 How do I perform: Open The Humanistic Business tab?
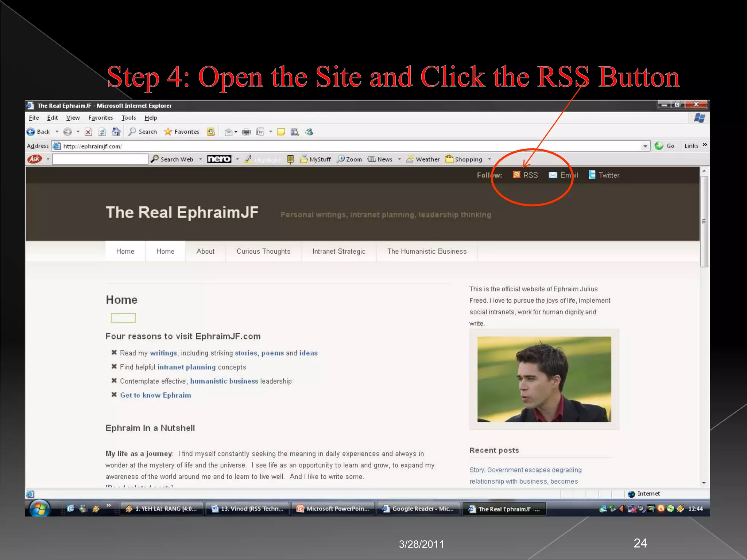[427, 251]
